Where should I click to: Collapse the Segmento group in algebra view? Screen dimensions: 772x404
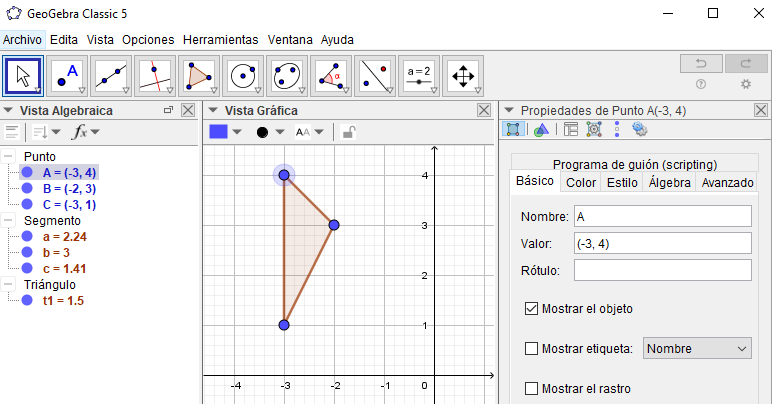[9, 221]
